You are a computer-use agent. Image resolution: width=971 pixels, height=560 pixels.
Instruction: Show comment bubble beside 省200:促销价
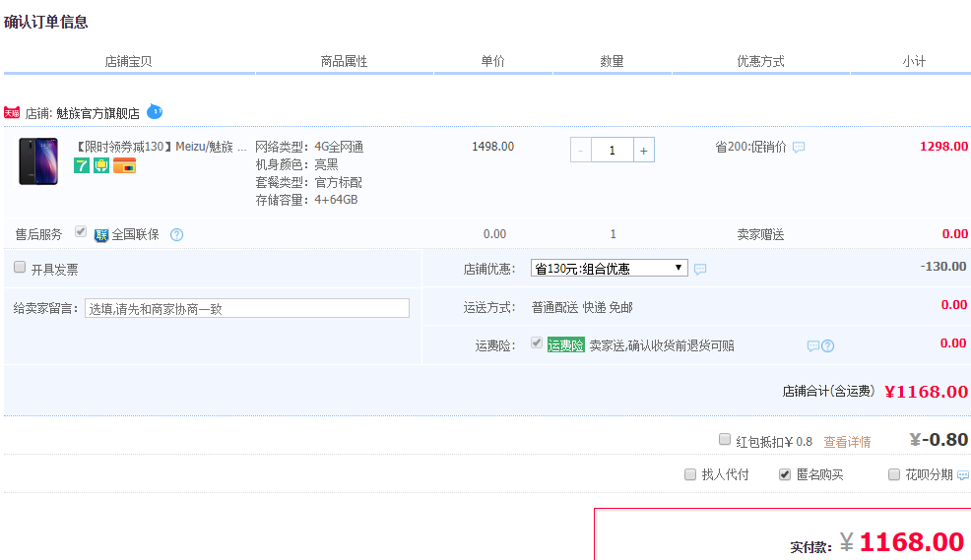pyautogui.click(x=799, y=148)
